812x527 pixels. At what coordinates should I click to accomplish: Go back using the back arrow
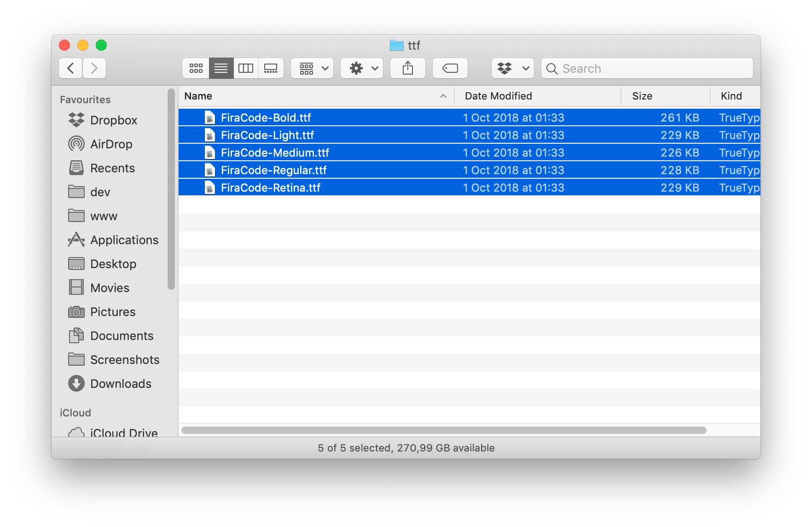pos(71,69)
